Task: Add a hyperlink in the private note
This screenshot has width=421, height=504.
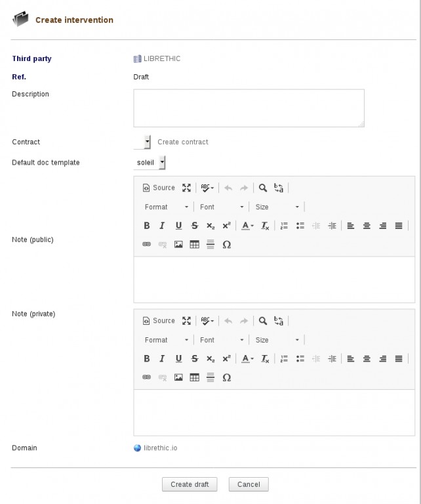Action: (147, 378)
